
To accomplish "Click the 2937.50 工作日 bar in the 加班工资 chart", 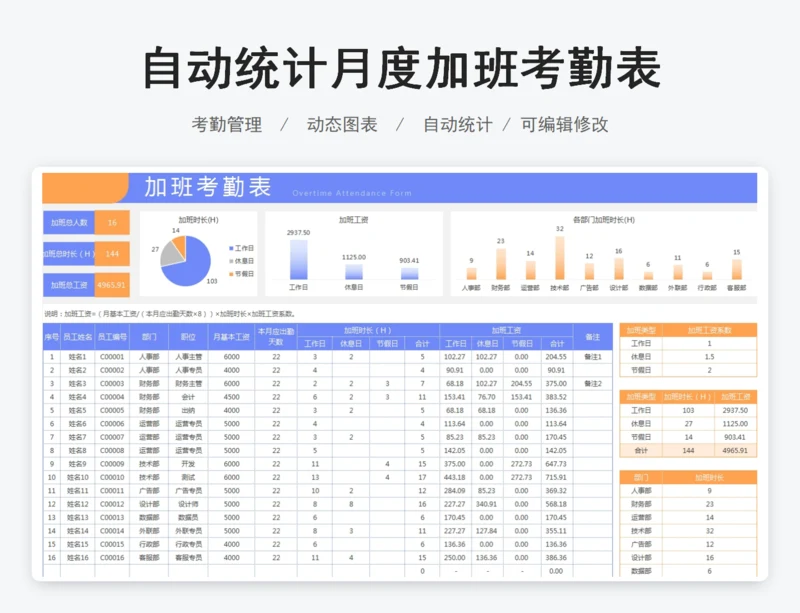I will coord(298,259).
